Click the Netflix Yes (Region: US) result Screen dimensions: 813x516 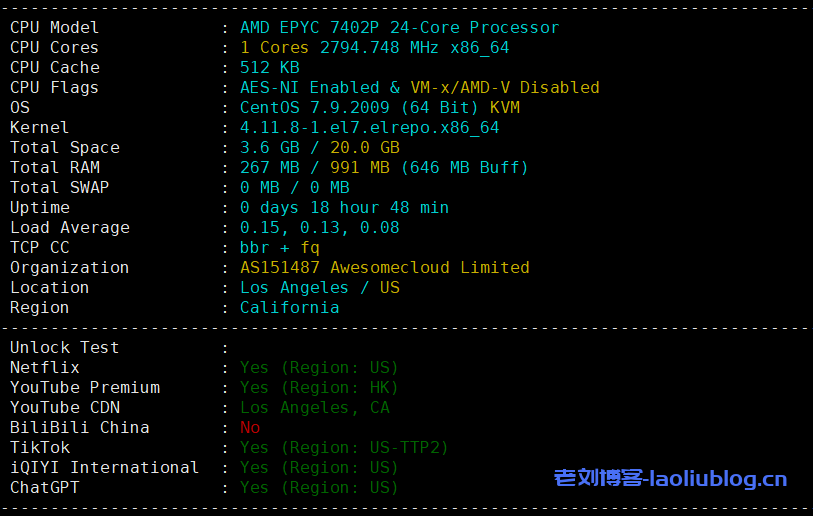(x=319, y=368)
